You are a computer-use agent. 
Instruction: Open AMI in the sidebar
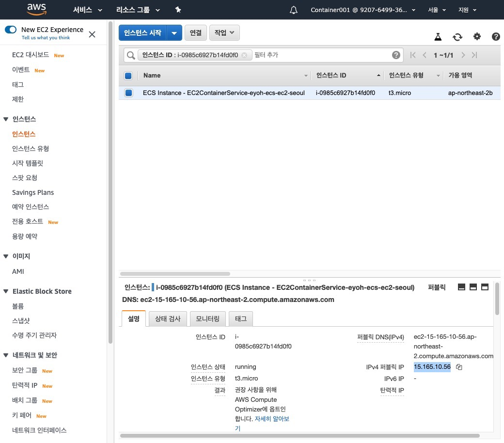[18, 271]
